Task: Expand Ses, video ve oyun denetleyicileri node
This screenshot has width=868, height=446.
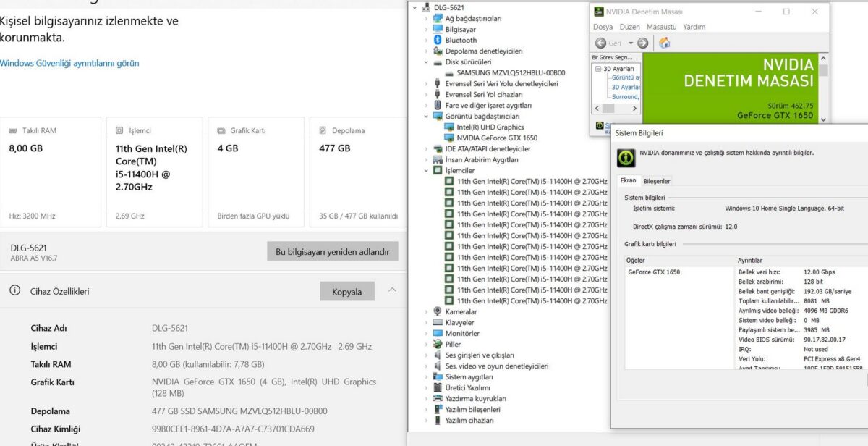Action: (426, 366)
